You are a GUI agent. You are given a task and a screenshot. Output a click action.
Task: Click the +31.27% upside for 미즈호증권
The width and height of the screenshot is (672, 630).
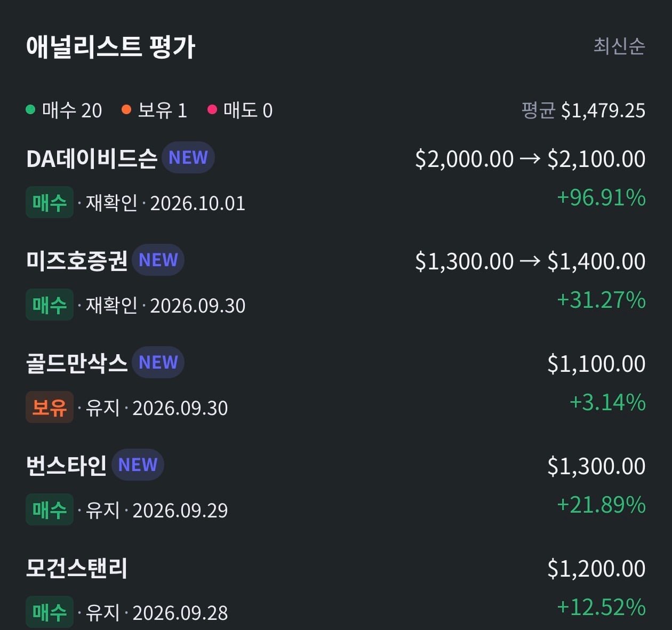coord(602,300)
